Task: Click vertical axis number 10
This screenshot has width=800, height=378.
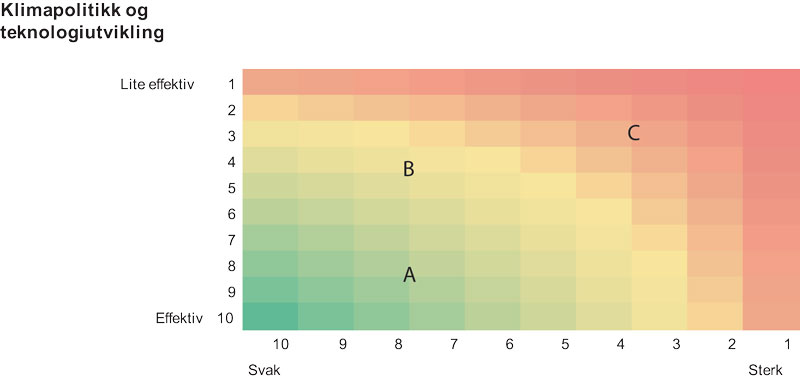Action: 226,318
